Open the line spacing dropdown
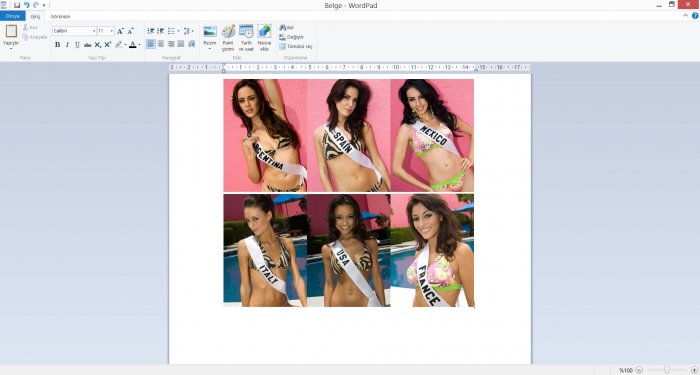The image size is (700, 375). click(x=189, y=31)
